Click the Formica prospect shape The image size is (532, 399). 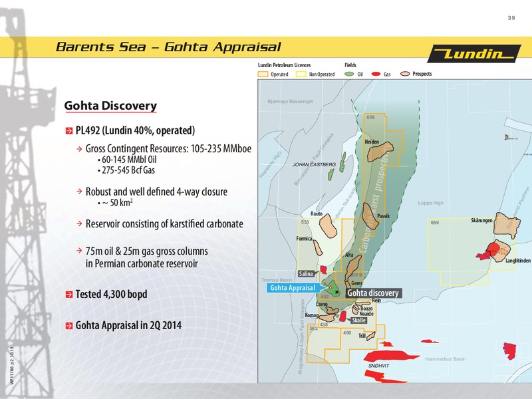[318, 247]
